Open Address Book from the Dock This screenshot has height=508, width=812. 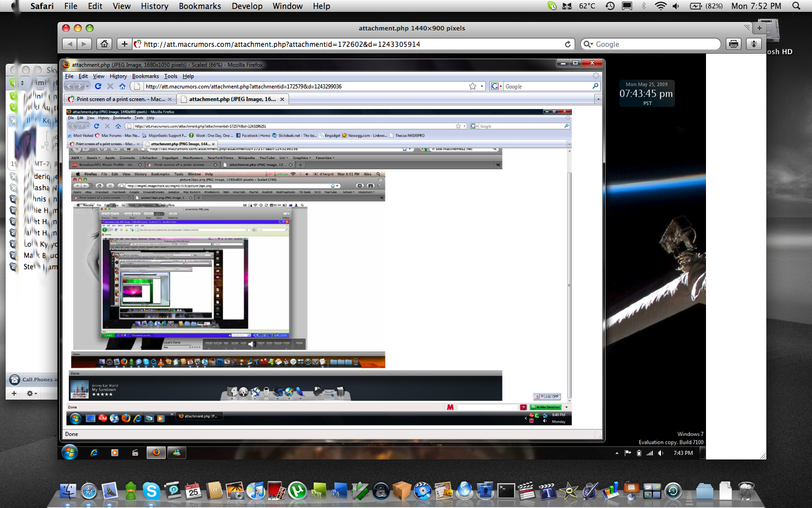point(214,491)
